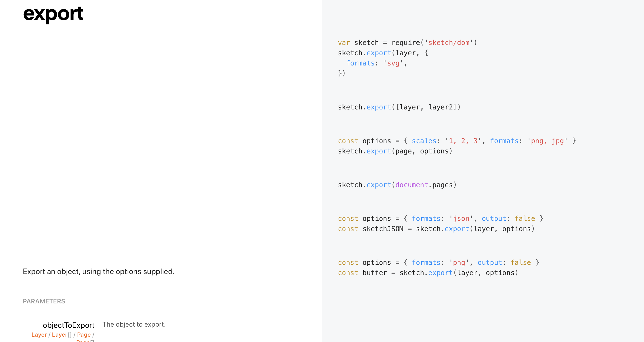Screen dimensions: 644x342
Task: Click the var keyword in first snippet
Action: pos(344,43)
